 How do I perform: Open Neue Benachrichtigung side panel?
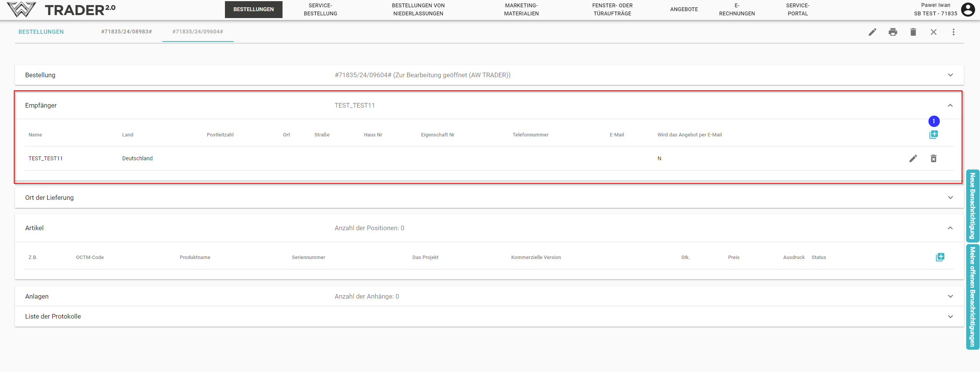point(972,206)
